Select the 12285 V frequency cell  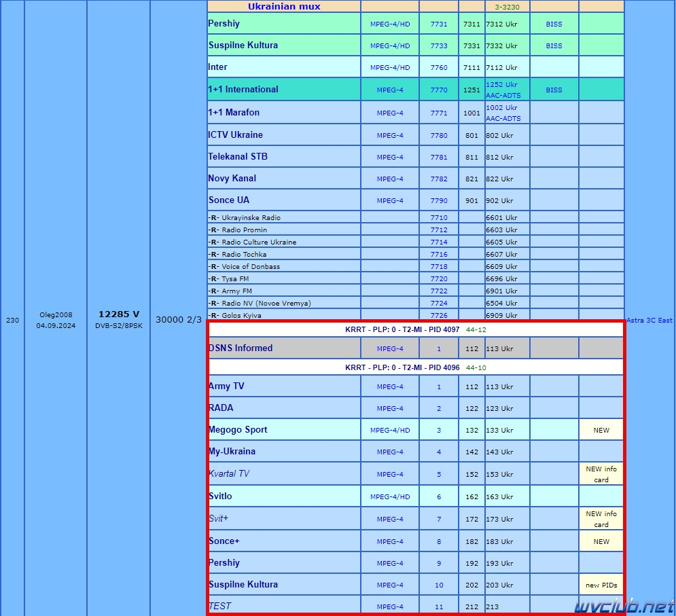click(x=119, y=314)
